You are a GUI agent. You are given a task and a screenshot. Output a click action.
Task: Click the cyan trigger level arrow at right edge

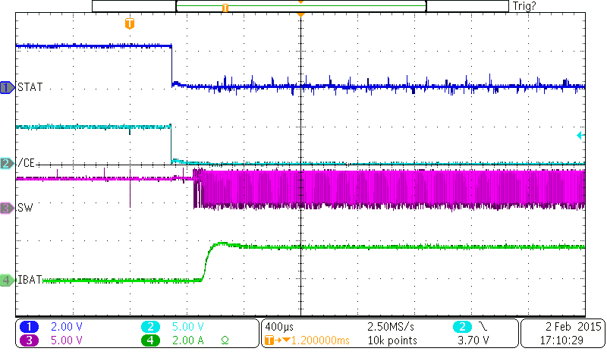coord(580,136)
